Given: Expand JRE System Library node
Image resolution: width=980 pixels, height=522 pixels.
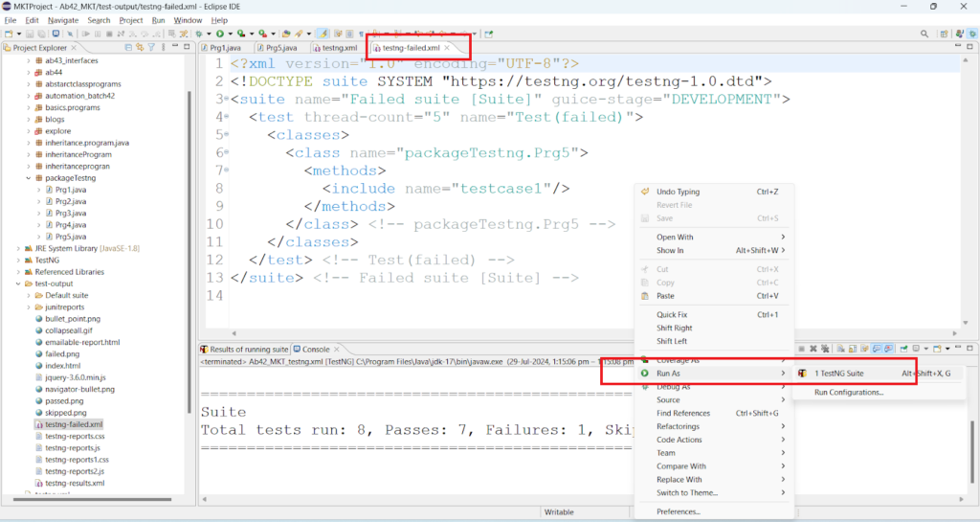Looking at the screenshot, I should coord(18,248).
